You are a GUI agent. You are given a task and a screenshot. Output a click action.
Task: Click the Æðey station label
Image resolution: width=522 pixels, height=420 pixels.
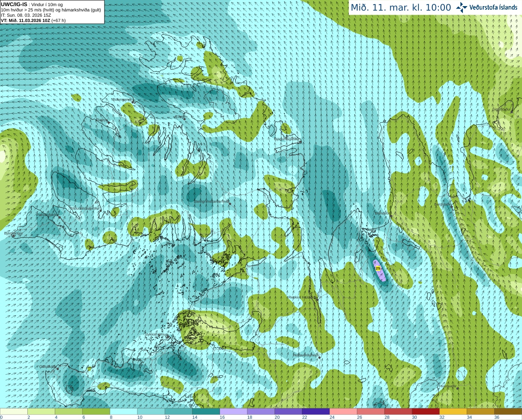179,117
